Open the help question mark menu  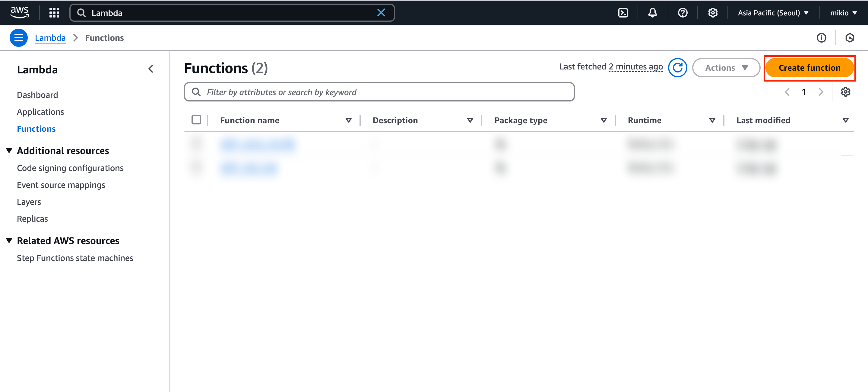tap(682, 13)
